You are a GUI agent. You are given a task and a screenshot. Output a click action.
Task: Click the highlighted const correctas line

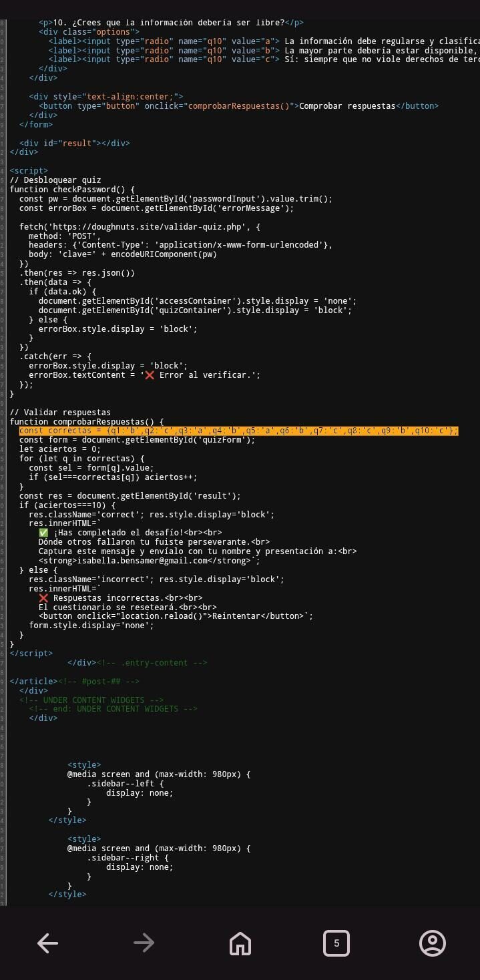[238, 431]
